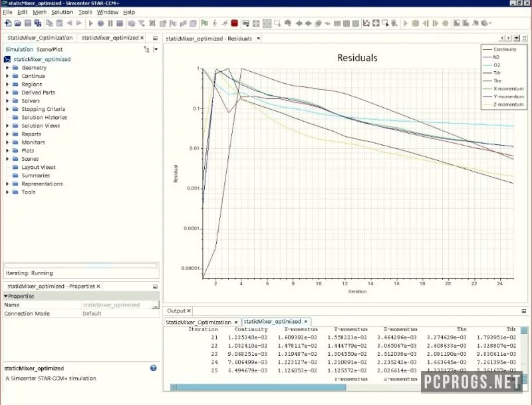Open the Tools menu
This screenshot has height=405, width=532.
85,12
